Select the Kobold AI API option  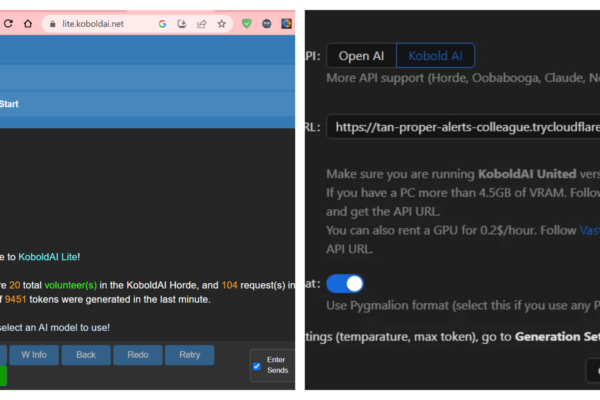click(x=435, y=56)
